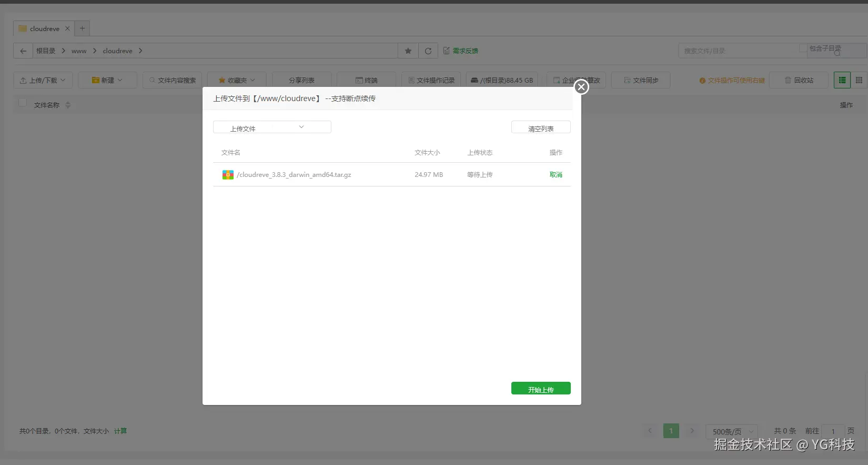Open the 500条/页 page size dropdown

pos(732,431)
